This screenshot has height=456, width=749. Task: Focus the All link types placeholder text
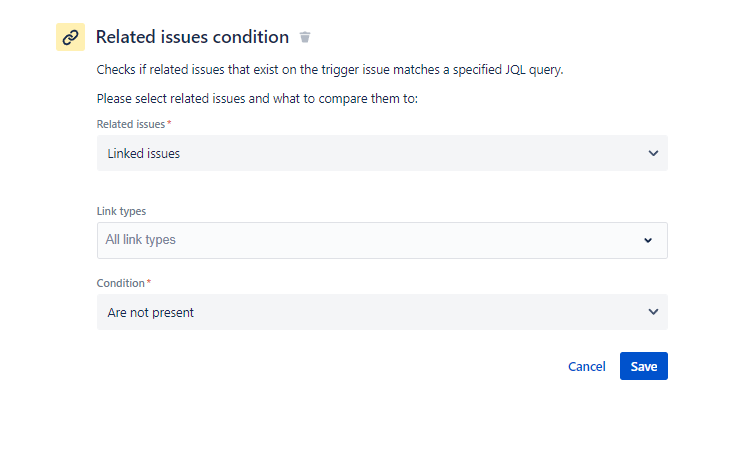coord(140,240)
